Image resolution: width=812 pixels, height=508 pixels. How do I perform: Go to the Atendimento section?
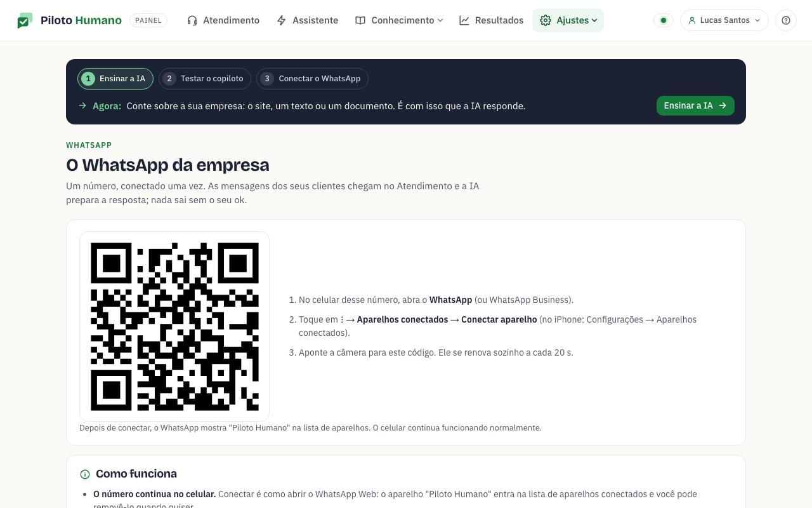click(x=223, y=20)
